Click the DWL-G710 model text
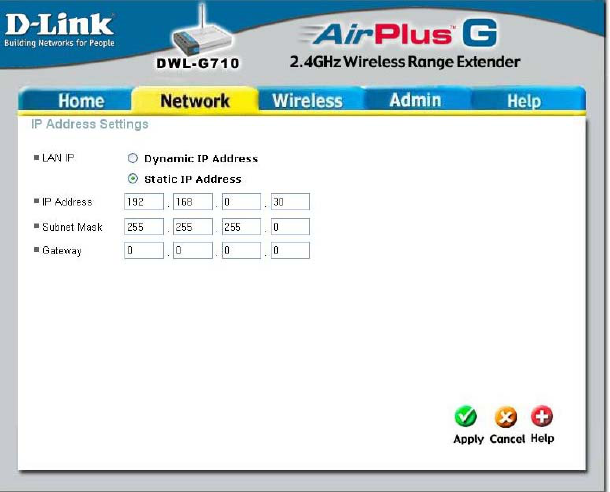 coord(198,63)
